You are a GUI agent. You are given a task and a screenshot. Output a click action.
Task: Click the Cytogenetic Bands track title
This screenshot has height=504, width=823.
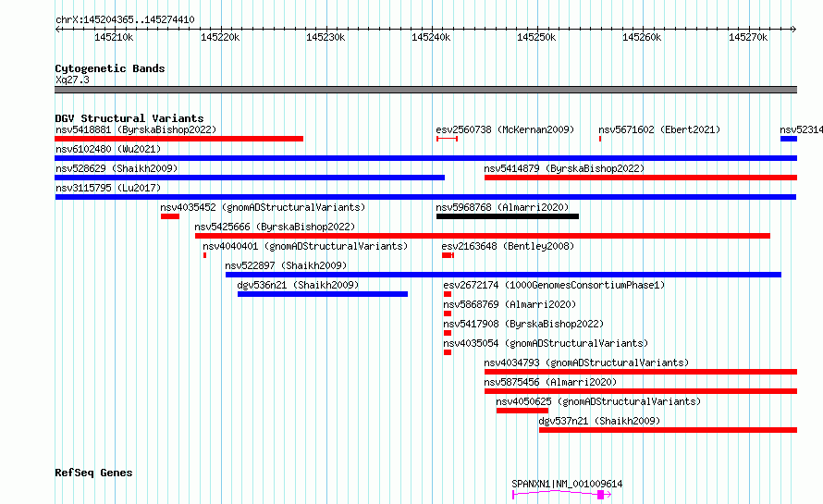pyautogui.click(x=110, y=68)
